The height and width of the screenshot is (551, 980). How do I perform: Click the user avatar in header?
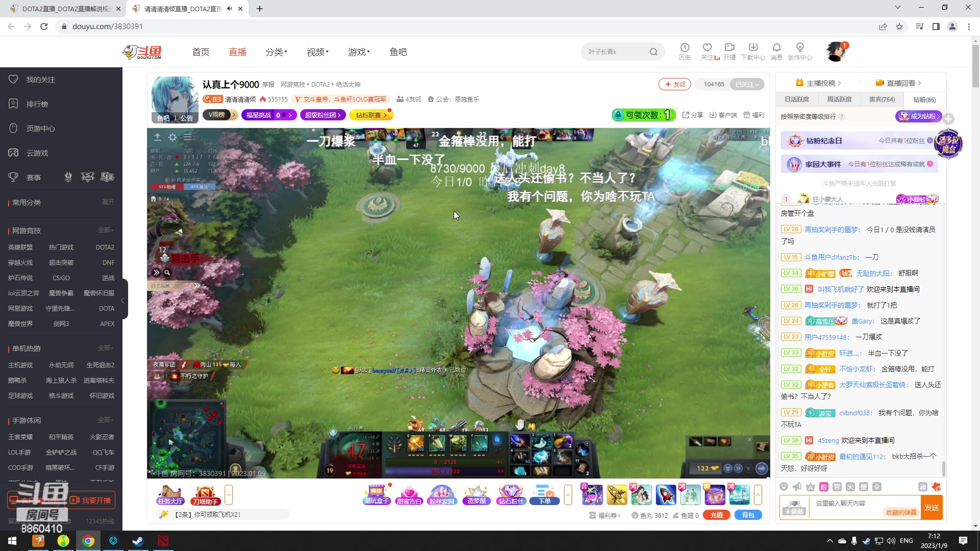[x=836, y=52]
